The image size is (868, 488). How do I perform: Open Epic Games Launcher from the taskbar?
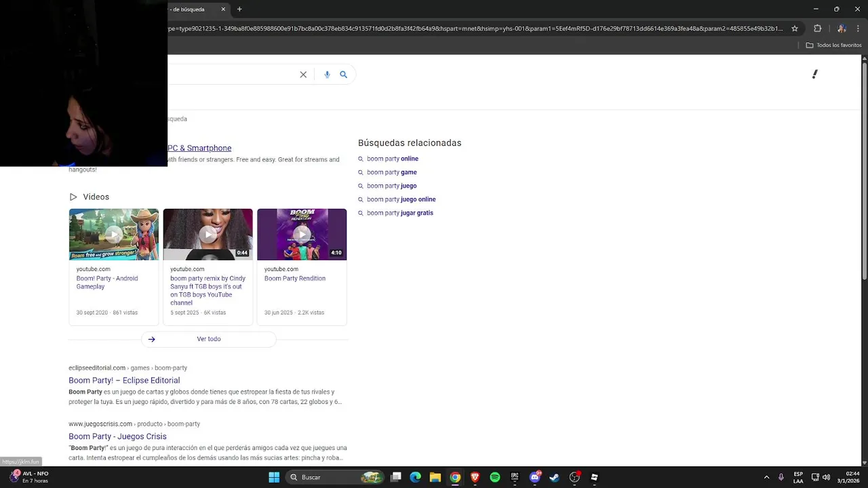click(x=515, y=477)
